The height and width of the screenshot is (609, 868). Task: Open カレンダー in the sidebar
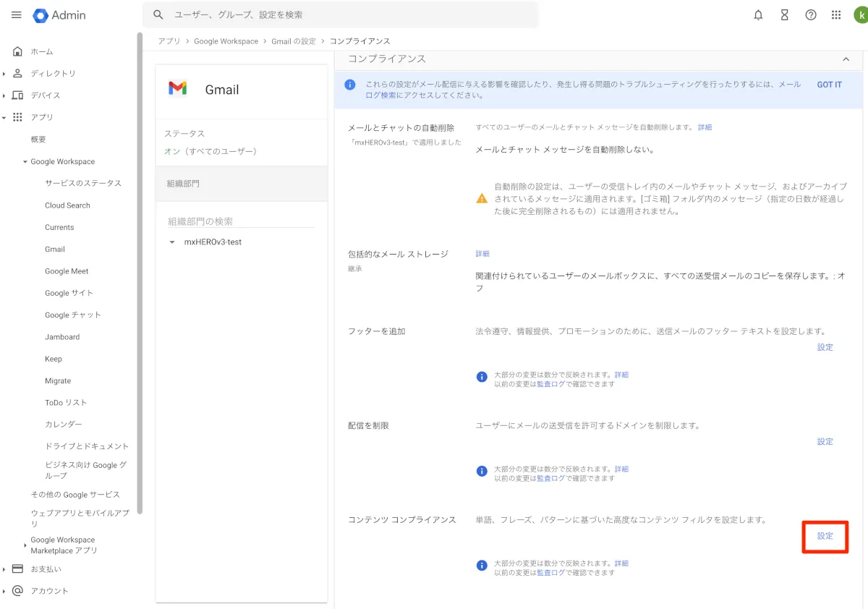click(x=64, y=425)
